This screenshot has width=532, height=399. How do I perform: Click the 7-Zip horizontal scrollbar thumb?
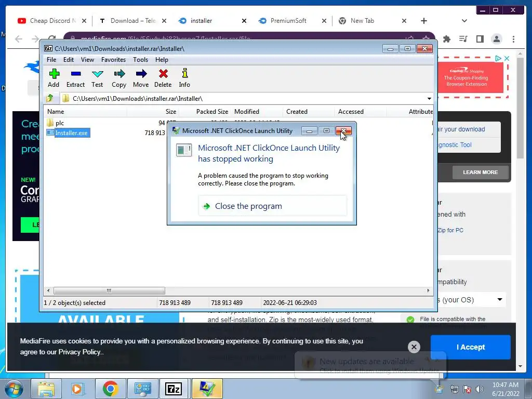tap(109, 291)
